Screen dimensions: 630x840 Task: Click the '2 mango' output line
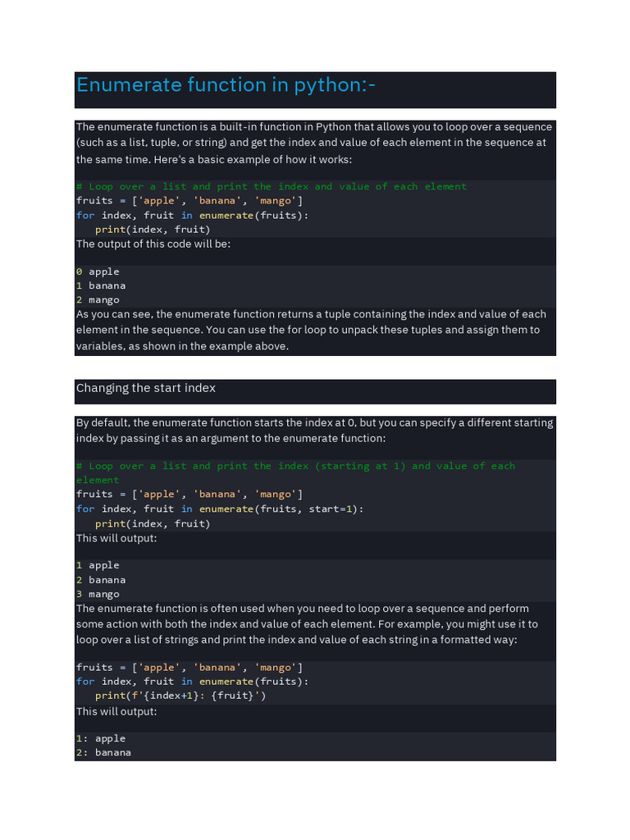[98, 300]
